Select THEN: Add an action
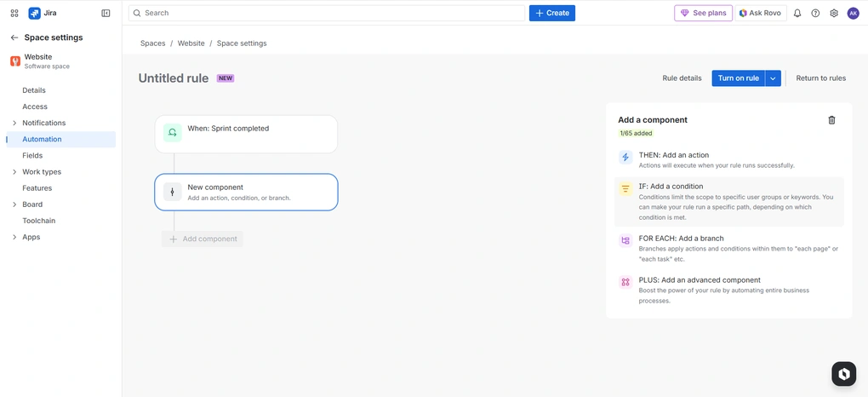Screen dimensions: 868x397 (x=729, y=159)
